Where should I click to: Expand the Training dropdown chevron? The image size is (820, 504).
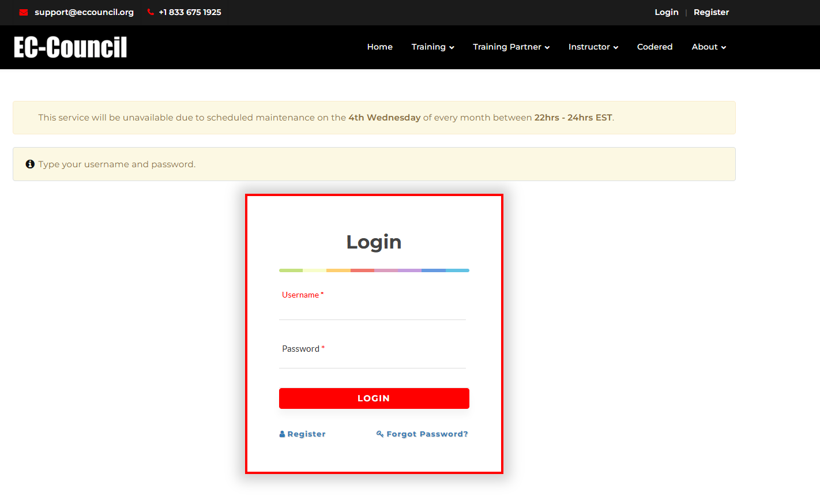point(452,47)
